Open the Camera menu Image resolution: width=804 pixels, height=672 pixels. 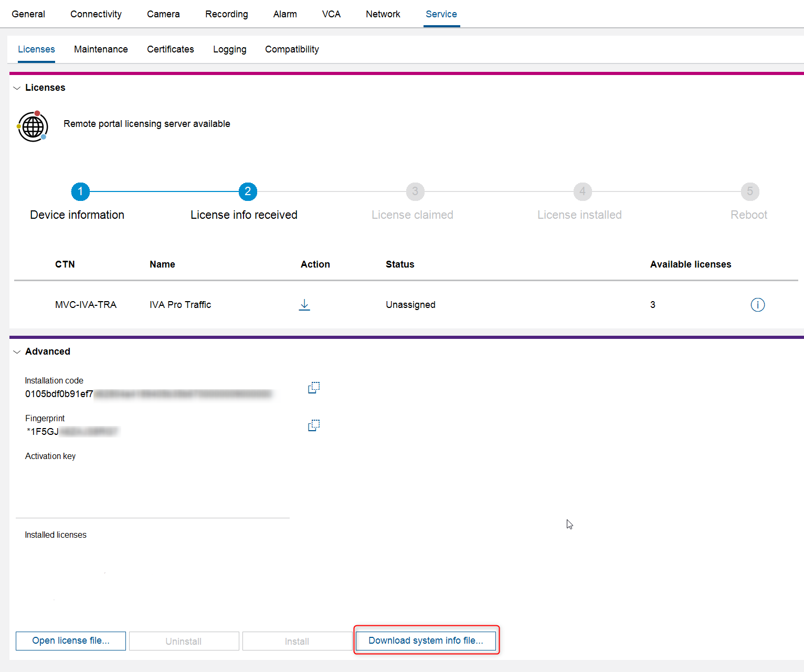(x=163, y=14)
